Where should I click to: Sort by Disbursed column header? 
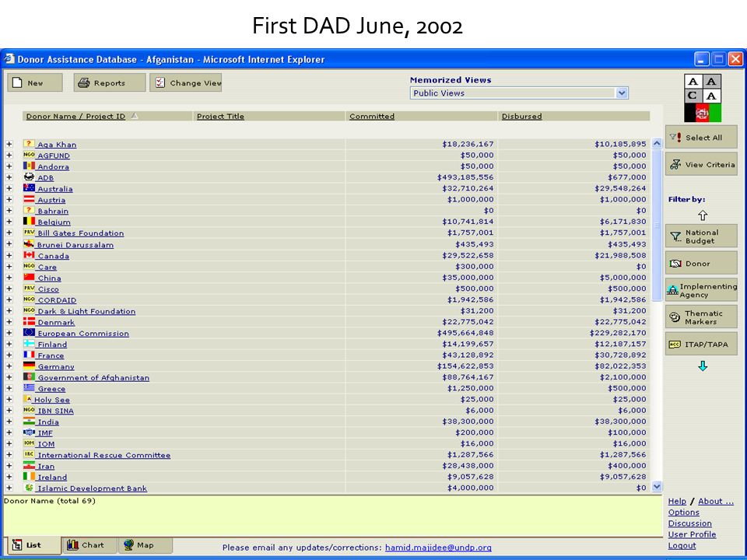pyautogui.click(x=521, y=116)
